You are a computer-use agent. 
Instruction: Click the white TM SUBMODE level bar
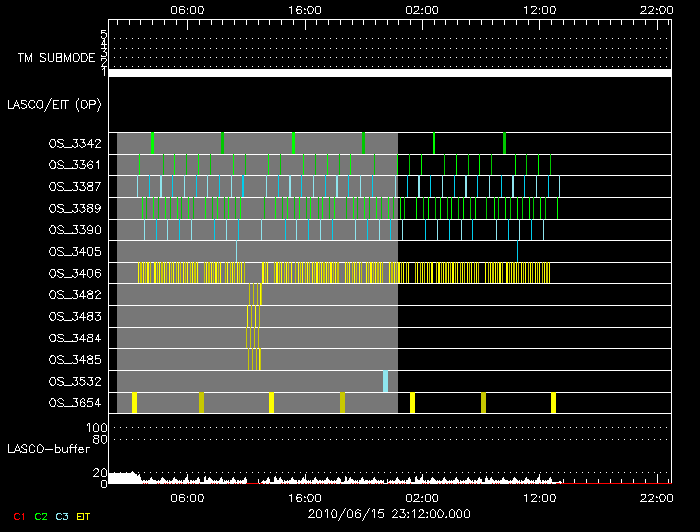389,73
